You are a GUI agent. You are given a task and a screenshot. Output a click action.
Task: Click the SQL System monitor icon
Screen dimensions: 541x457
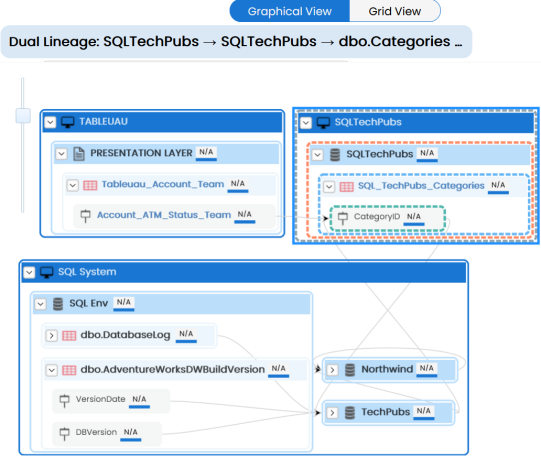pyautogui.click(x=47, y=272)
